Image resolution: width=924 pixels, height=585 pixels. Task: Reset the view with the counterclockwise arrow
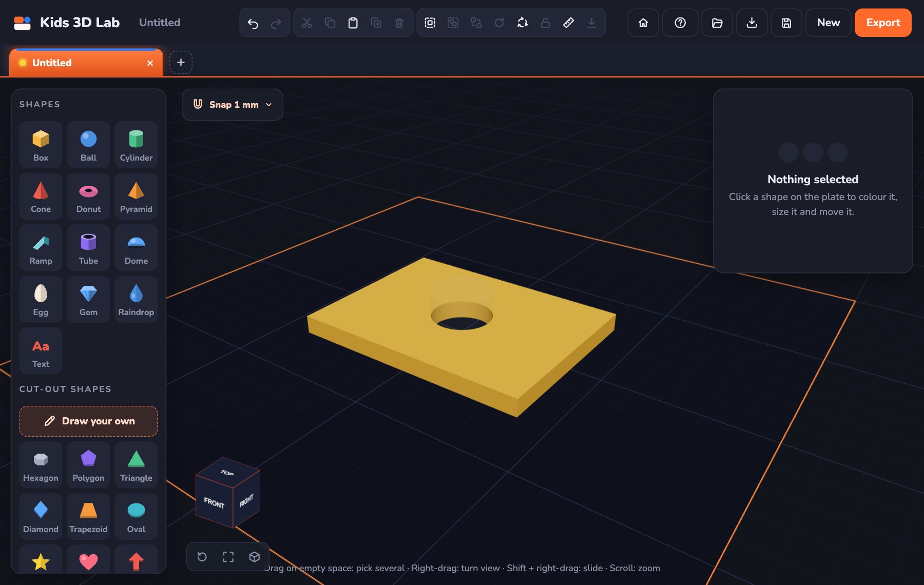tap(202, 557)
